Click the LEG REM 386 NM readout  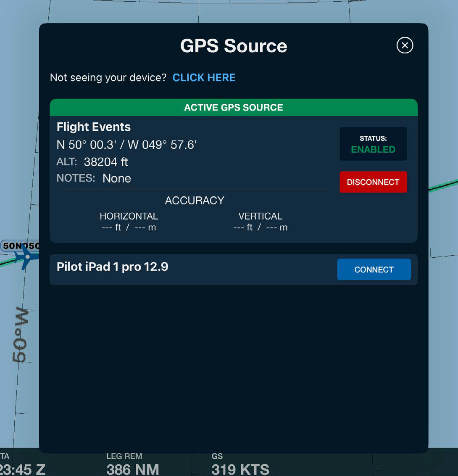click(132, 465)
